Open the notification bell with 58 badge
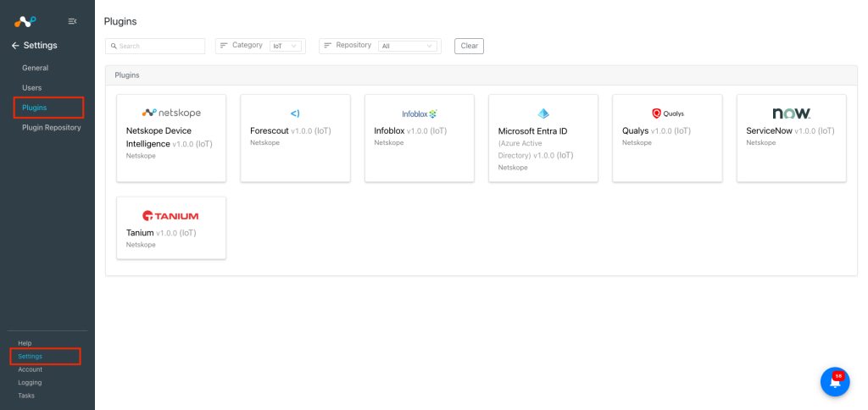Viewport: 868px width, 410px height. (x=835, y=382)
